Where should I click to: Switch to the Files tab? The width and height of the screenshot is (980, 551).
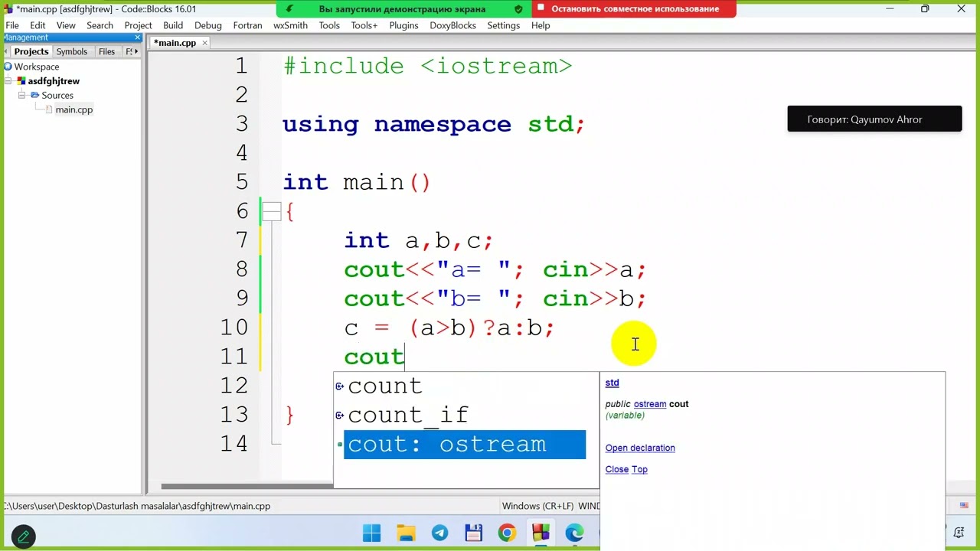click(107, 51)
